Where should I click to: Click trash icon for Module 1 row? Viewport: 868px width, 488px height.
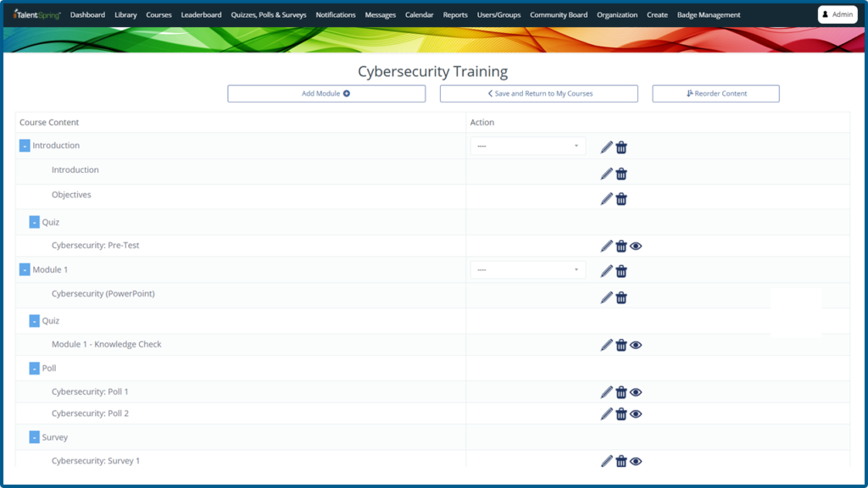tap(621, 271)
